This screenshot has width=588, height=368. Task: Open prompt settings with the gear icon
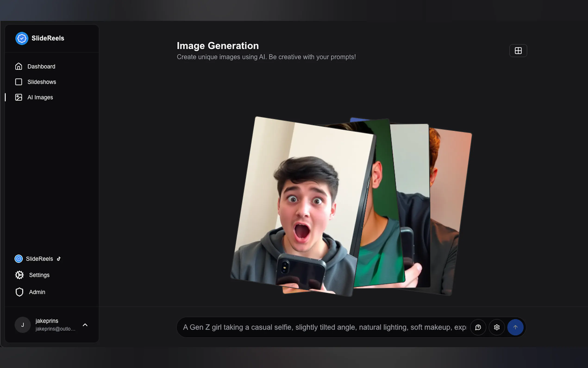[497, 327]
